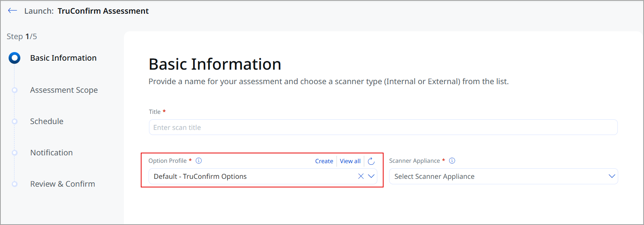This screenshot has width=644, height=225.
Task: Focus the Enter scan title field
Action: pos(383,127)
